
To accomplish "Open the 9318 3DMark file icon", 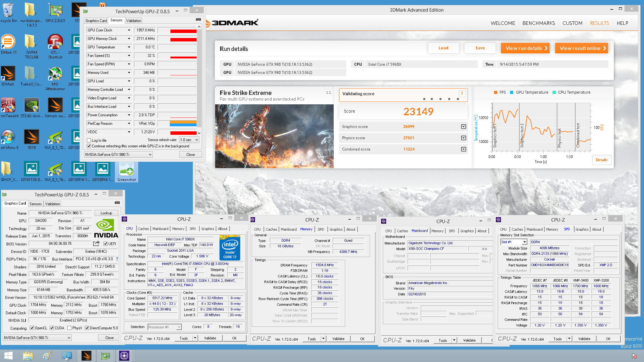I will [x=32, y=139].
